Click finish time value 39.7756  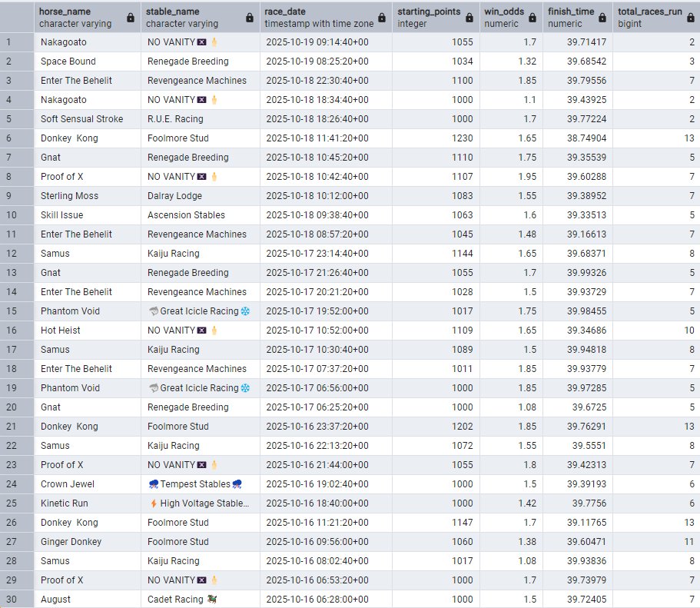coord(578,503)
